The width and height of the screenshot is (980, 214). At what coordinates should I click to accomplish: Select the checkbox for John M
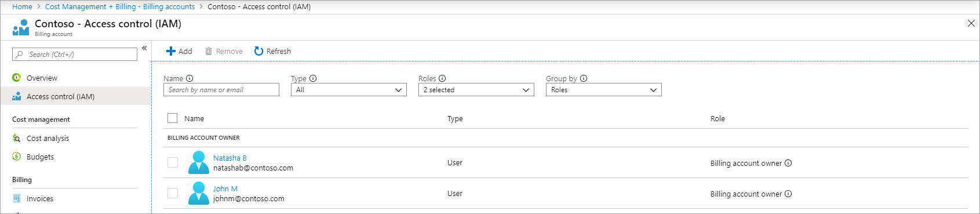click(173, 193)
